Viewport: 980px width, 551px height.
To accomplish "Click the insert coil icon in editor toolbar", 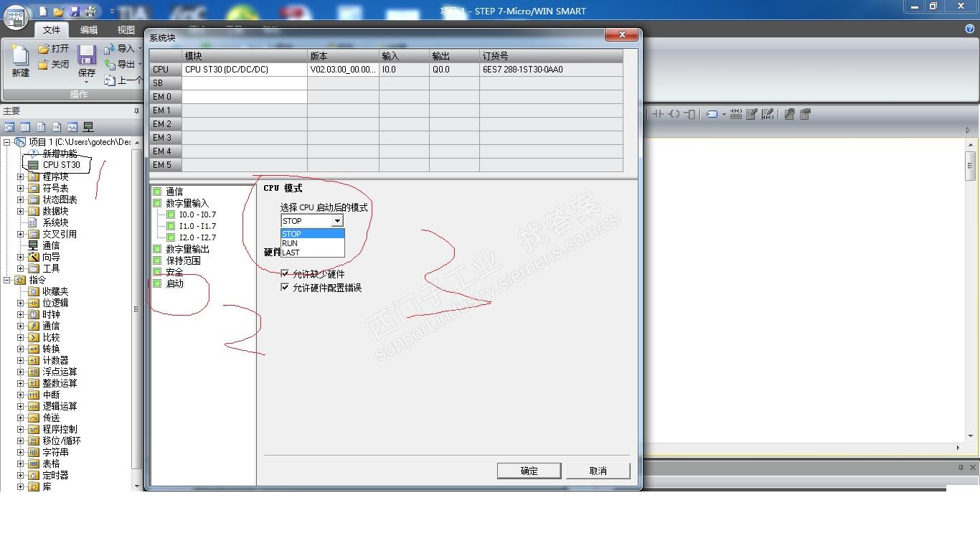I will point(674,114).
